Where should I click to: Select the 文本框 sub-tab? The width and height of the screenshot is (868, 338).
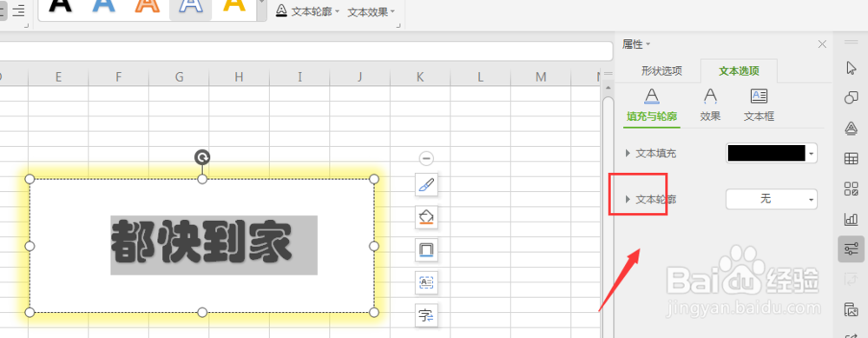[759, 106]
